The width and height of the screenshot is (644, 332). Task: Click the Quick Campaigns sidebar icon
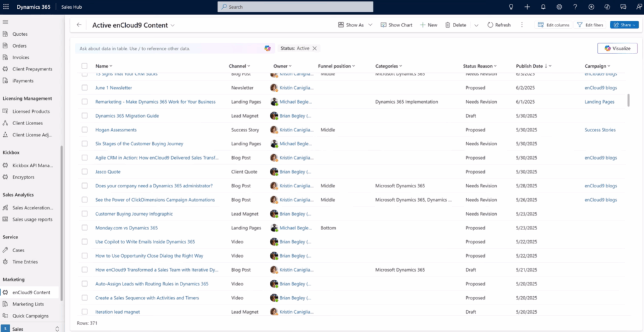5,316
